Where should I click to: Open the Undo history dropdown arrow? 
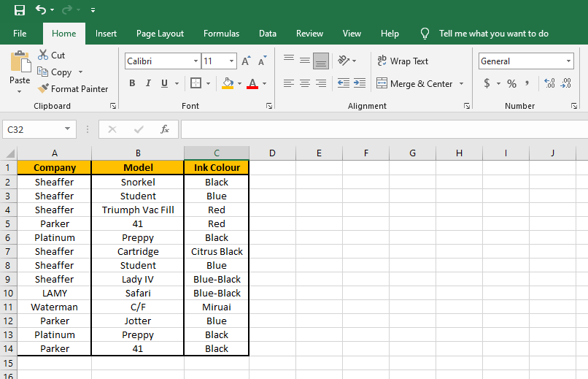point(52,10)
